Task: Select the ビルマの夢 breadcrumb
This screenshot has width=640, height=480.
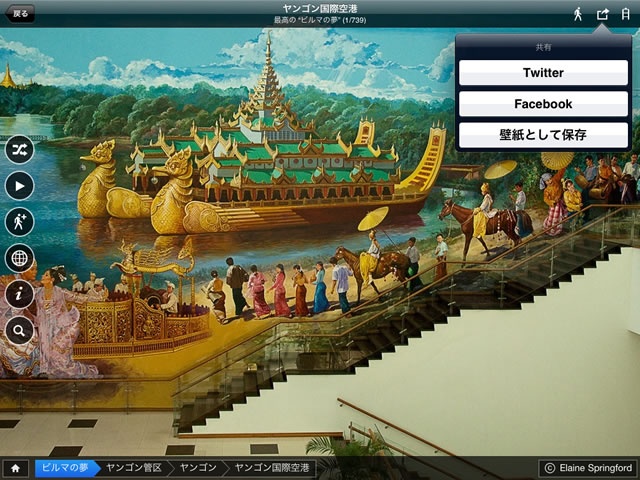Action: pyautogui.click(x=67, y=468)
